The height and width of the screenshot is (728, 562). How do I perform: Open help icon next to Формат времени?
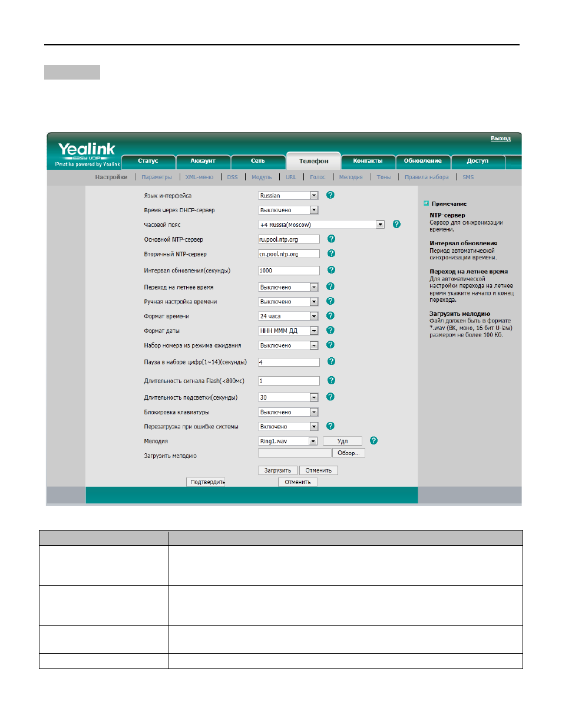330,316
